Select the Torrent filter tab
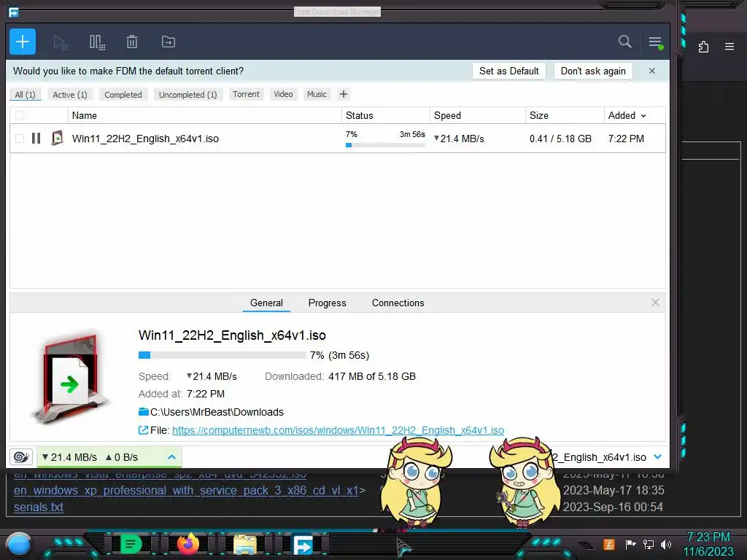This screenshot has width=747, height=560. click(x=247, y=94)
